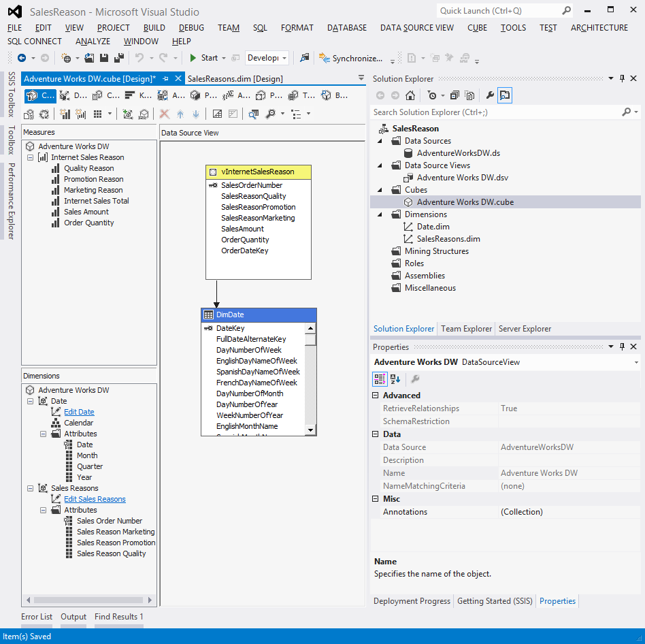Open the Translations tab icon
This screenshot has height=644, width=645.
(x=293, y=95)
